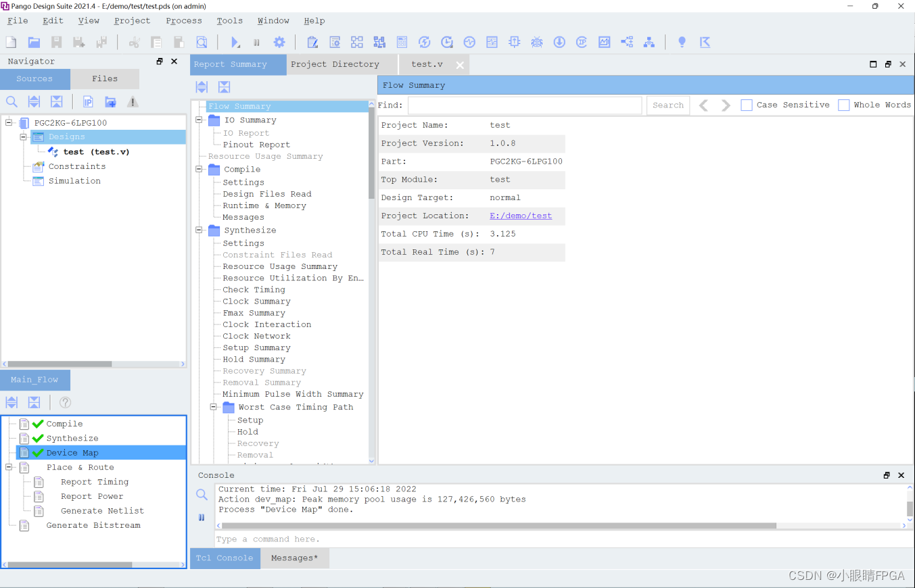Click the hierarchy tree toolbar icon
Viewport: 915px width, 588px height.
pos(649,42)
